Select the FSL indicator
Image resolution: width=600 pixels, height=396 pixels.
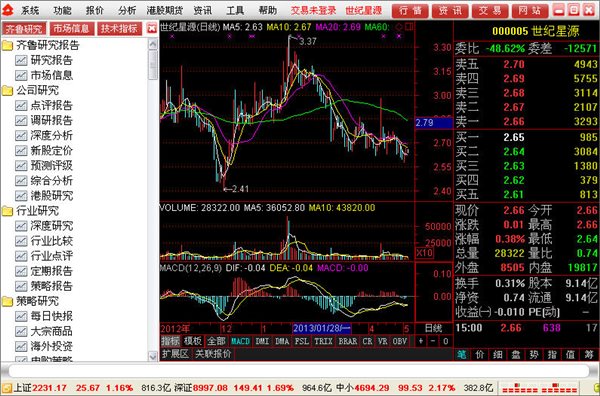click(x=302, y=341)
